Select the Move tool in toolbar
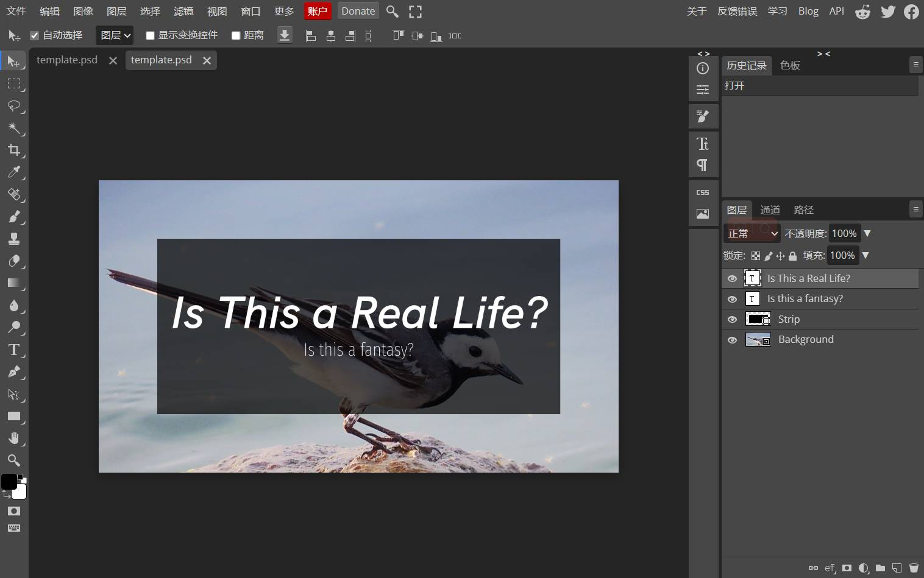 click(x=13, y=62)
